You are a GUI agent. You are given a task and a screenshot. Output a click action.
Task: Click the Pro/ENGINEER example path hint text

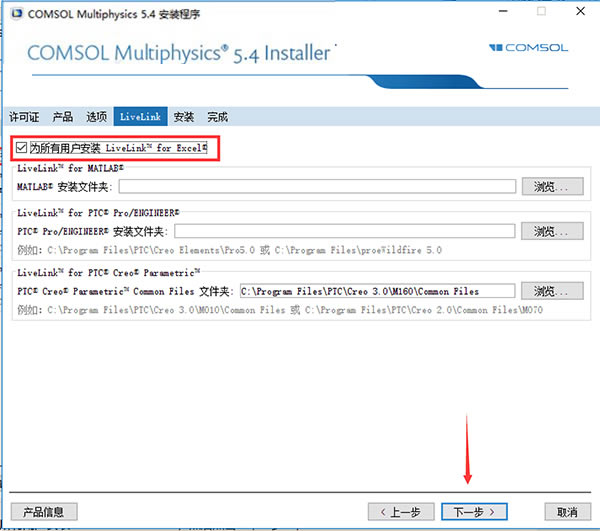coord(230,250)
